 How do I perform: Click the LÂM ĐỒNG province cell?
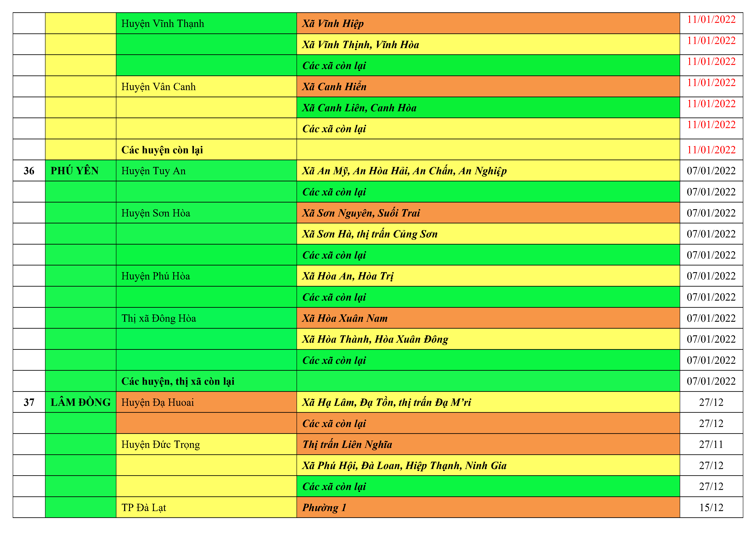80,402
